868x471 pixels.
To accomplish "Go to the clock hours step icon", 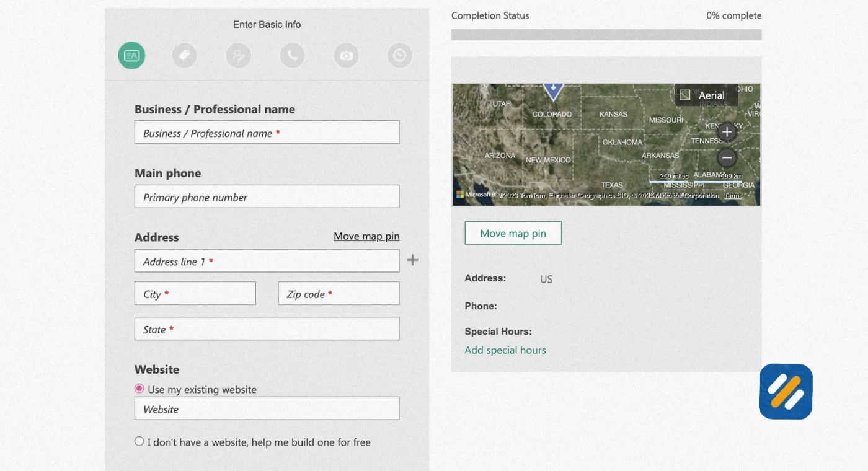I will coord(400,56).
